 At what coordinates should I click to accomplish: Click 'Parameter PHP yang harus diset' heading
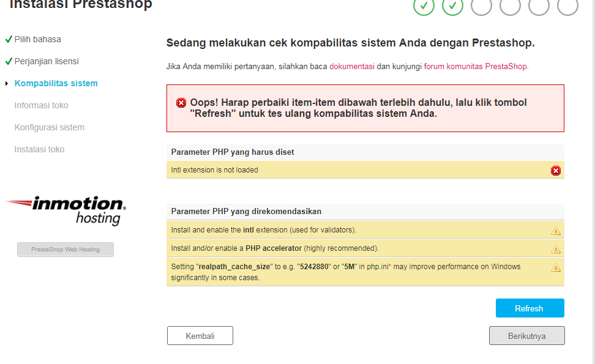pos(233,152)
